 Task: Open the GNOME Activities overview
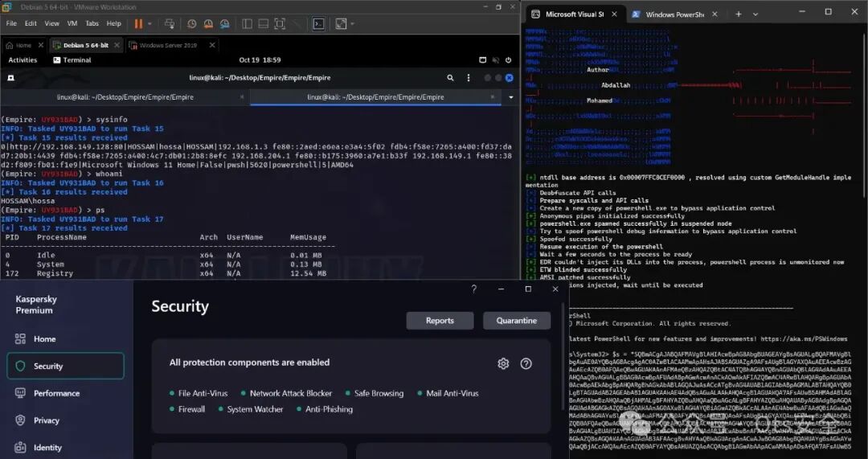[23, 59]
